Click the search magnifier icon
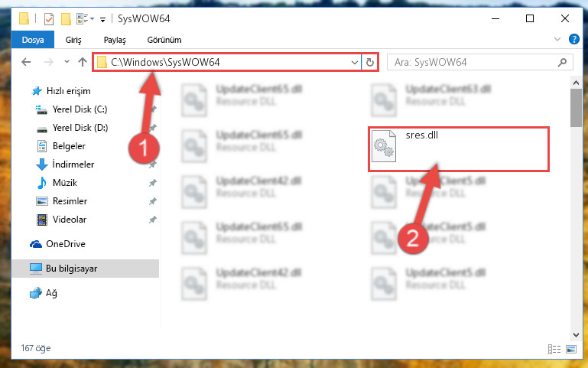Image resolution: width=588 pixels, height=368 pixels. point(562,62)
